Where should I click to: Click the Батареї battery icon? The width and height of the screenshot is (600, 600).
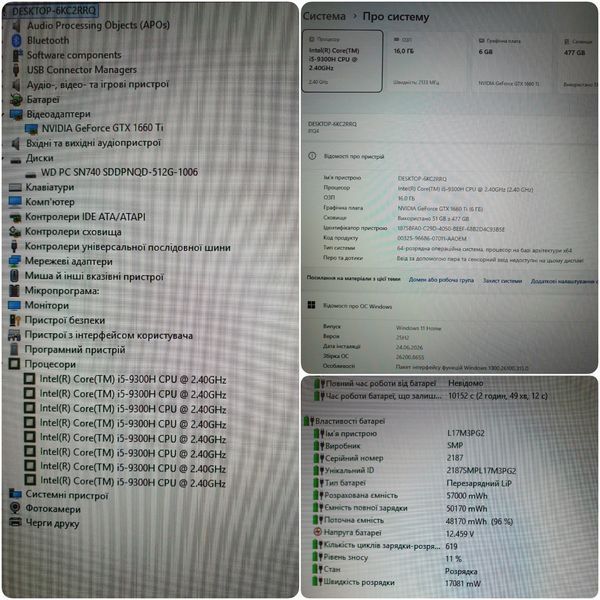pyautogui.click(x=16, y=100)
